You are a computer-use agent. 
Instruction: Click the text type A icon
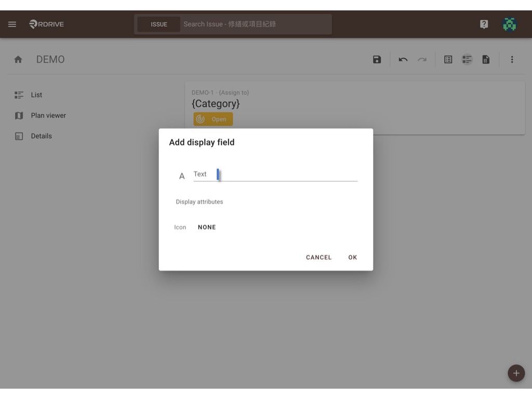click(x=182, y=176)
